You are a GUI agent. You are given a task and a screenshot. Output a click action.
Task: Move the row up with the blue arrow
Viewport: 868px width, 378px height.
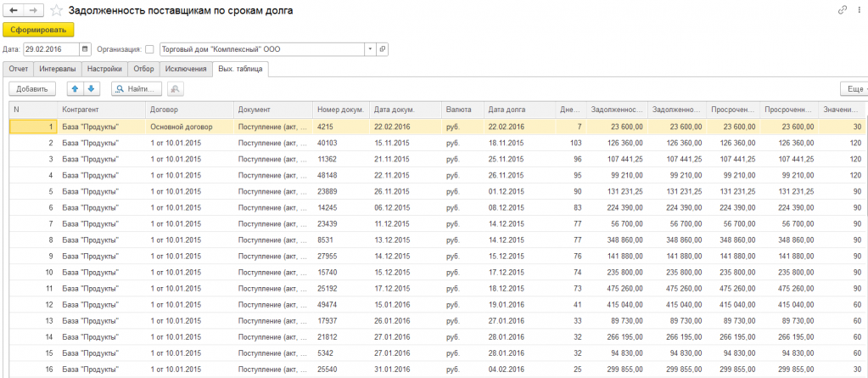(75, 88)
